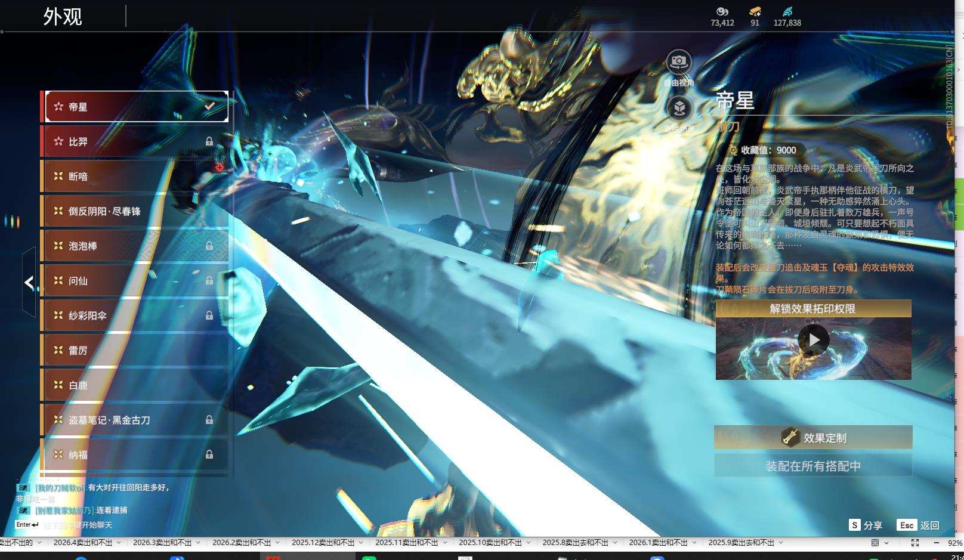Switch to 2025.11卖出和不出 sheet tab

pyautogui.click(x=406, y=543)
